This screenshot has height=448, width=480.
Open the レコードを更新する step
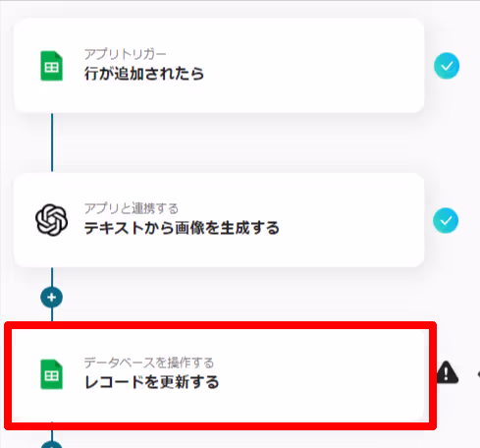pos(151,382)
